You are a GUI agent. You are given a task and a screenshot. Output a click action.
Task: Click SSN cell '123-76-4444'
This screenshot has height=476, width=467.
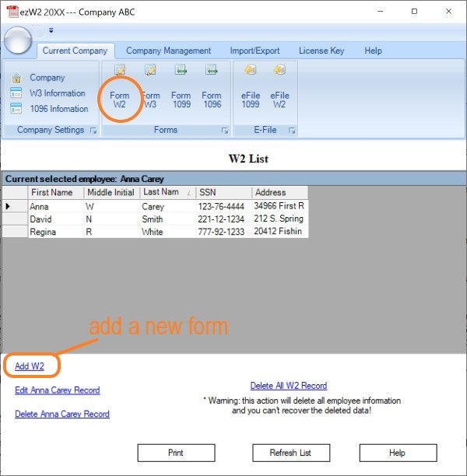[x=224, y=206]
